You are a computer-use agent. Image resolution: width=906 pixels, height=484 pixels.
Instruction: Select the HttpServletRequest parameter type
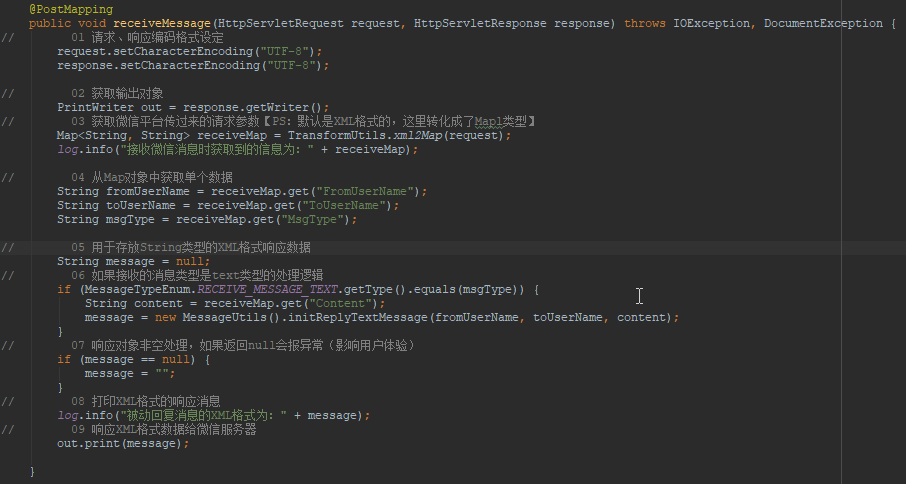pos(280,24)
